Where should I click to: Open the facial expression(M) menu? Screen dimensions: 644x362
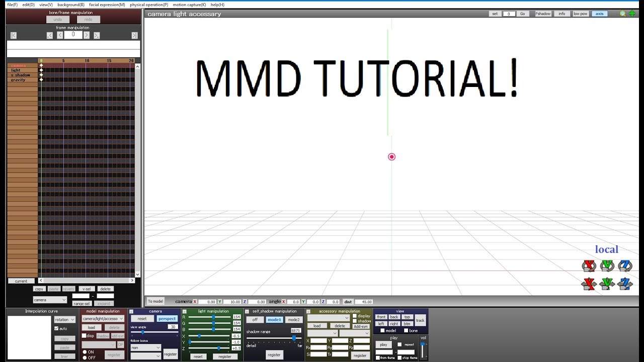click(107, 5)
